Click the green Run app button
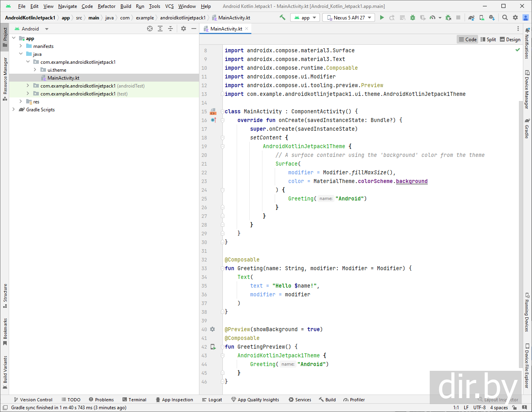The width and height of the screenshot is (532, 412). pyautogui.click(x=382, y=17)
